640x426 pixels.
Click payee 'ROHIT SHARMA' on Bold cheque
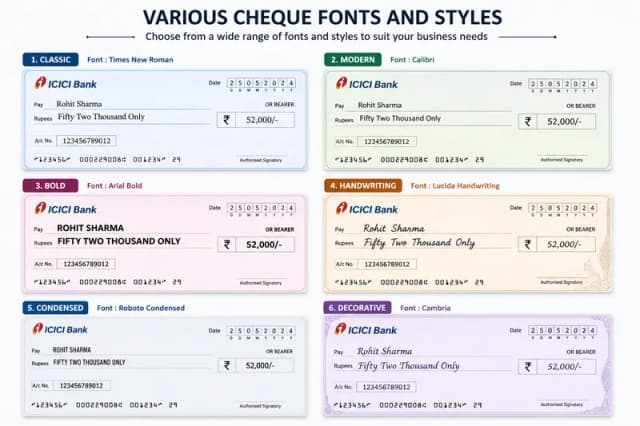(90, 228)
